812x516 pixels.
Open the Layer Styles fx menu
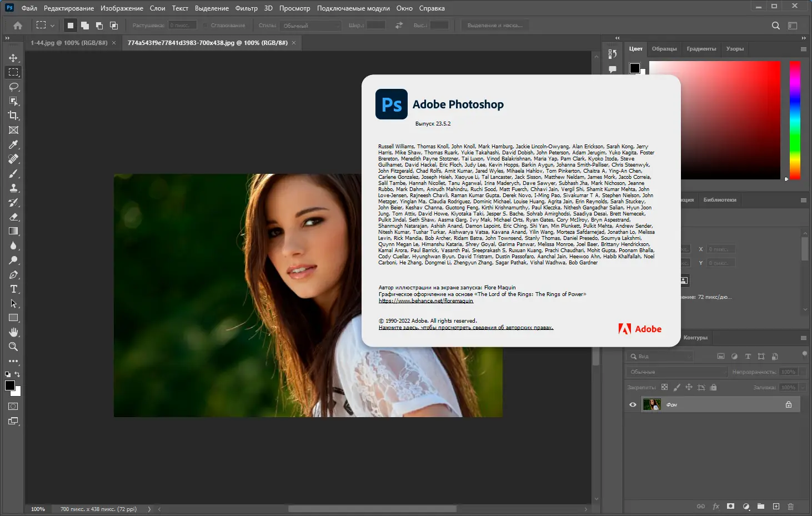tap(716, 507)
